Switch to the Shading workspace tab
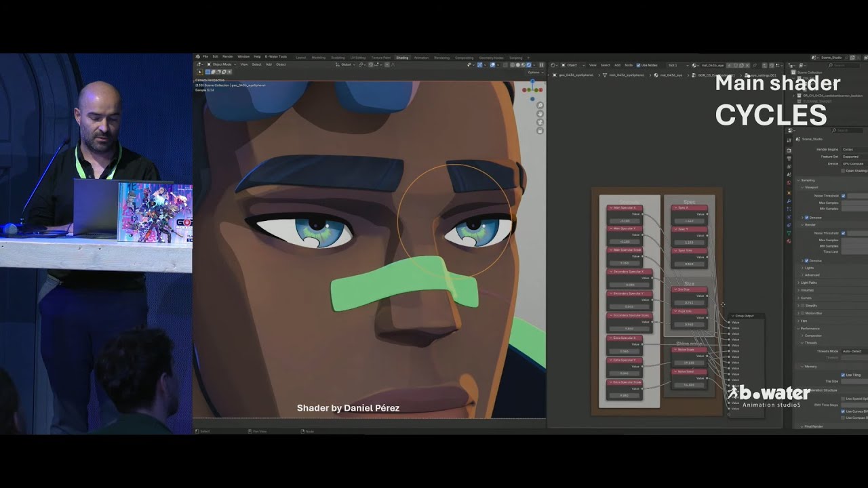Image resolution: width=868 pixels, height=488 pixels. (x=402, y=58)
